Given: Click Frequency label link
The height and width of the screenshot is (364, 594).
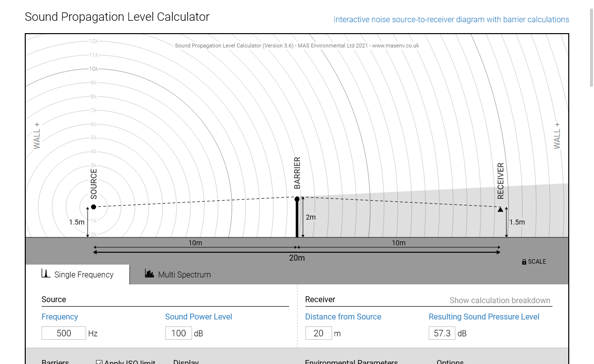Looking at the screenshot, I should pyautogui.click(x=60, y=317).
